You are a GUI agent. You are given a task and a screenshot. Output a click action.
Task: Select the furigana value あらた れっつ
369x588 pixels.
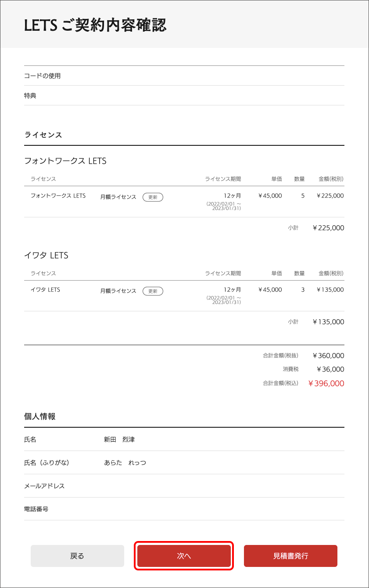tap(125, 463)
